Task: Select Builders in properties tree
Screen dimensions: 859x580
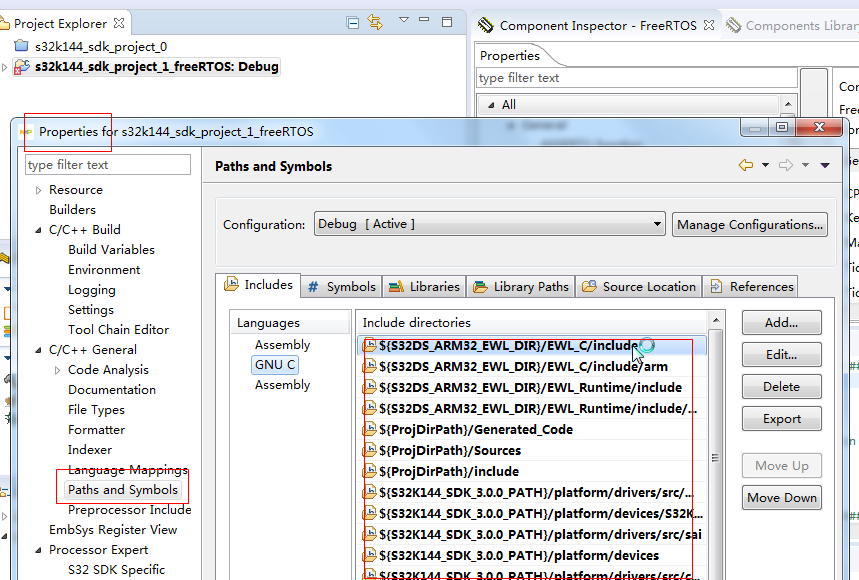Action: pyautogui.click(x=72, y=210)
